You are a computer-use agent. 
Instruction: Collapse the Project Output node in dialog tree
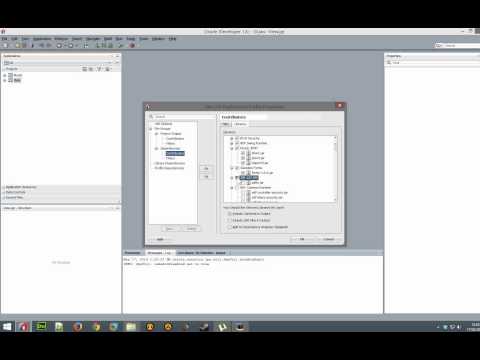click(x=156, y=134)
